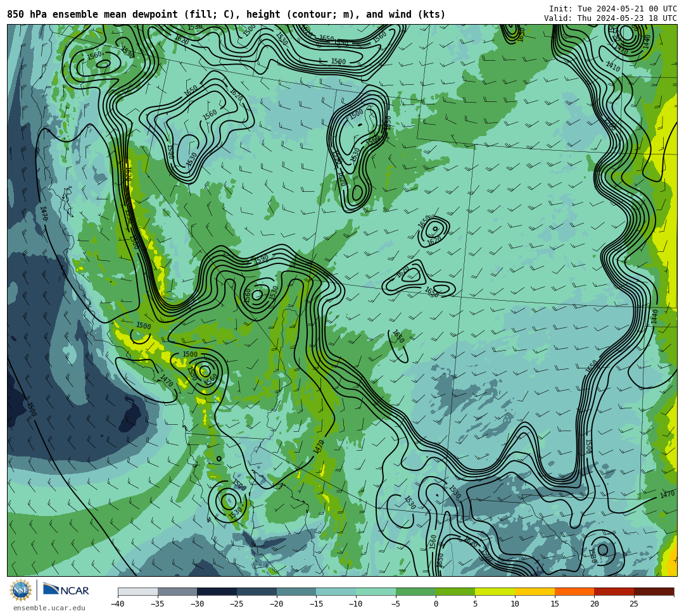
Task: Click the -10 to -5 colorbar swatch
Action: click(376, 591)
